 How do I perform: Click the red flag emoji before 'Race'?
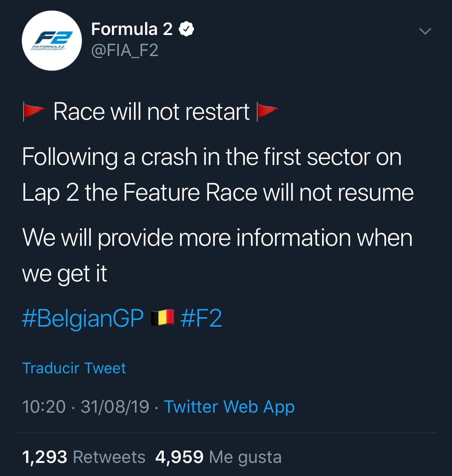click(33, 111)
